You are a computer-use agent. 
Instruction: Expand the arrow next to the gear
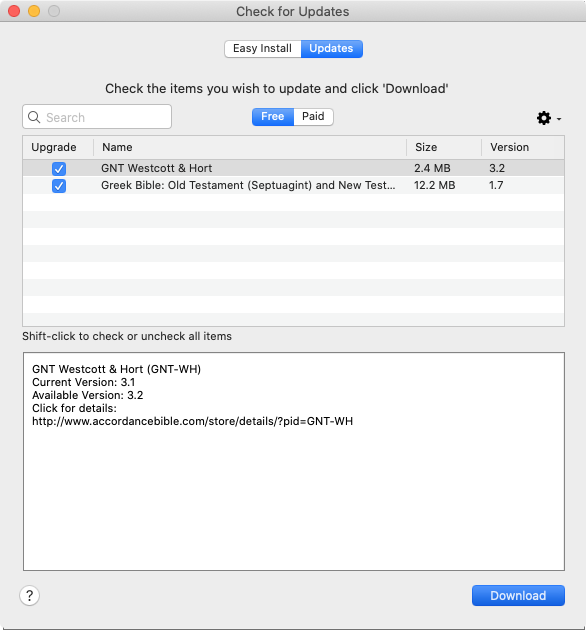[x=559, y=119]
